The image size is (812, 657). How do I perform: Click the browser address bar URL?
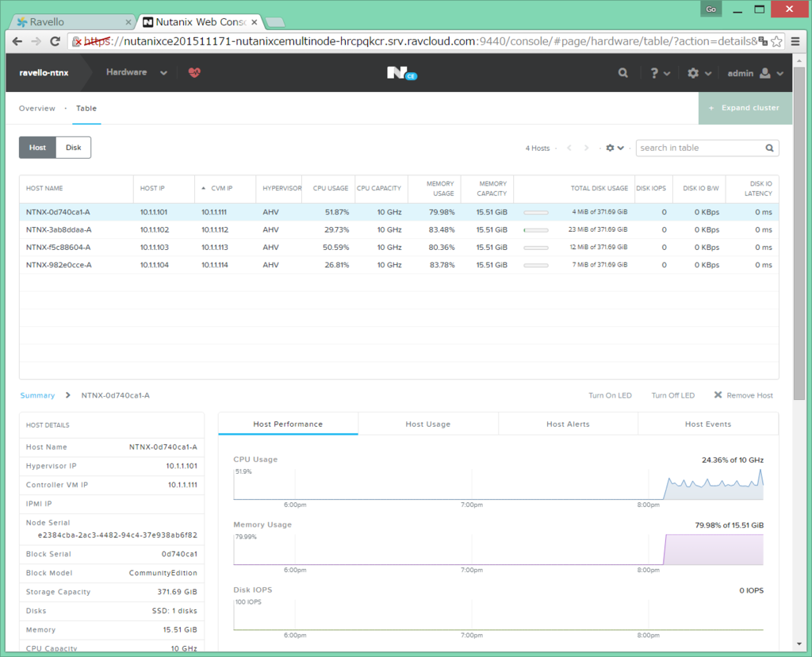[x=419, y=41]
